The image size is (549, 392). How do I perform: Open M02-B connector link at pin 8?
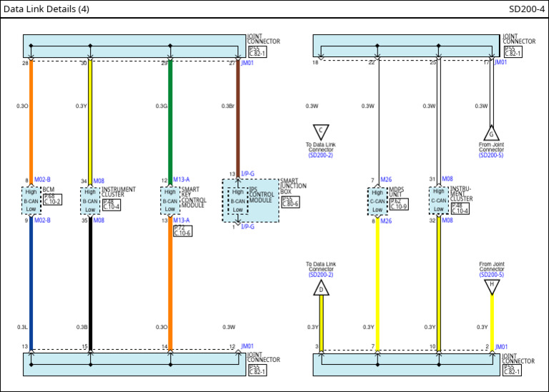(x=42, y=180)
